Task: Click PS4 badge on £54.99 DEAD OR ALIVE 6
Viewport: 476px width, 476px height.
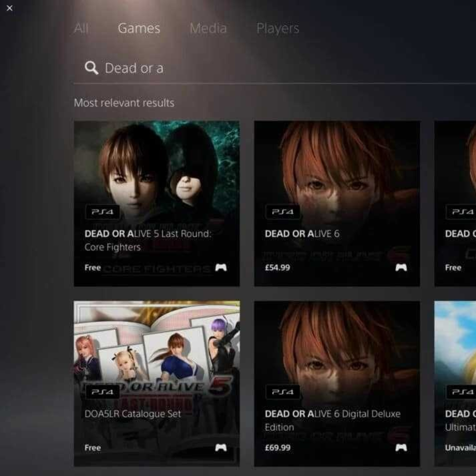Action: [283, 212]
